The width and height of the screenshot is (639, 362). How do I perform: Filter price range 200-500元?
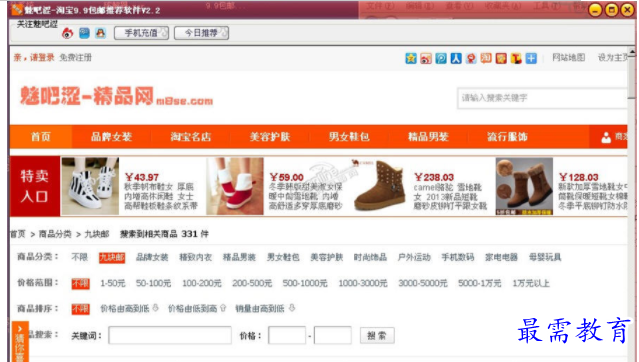coord(252,283)
